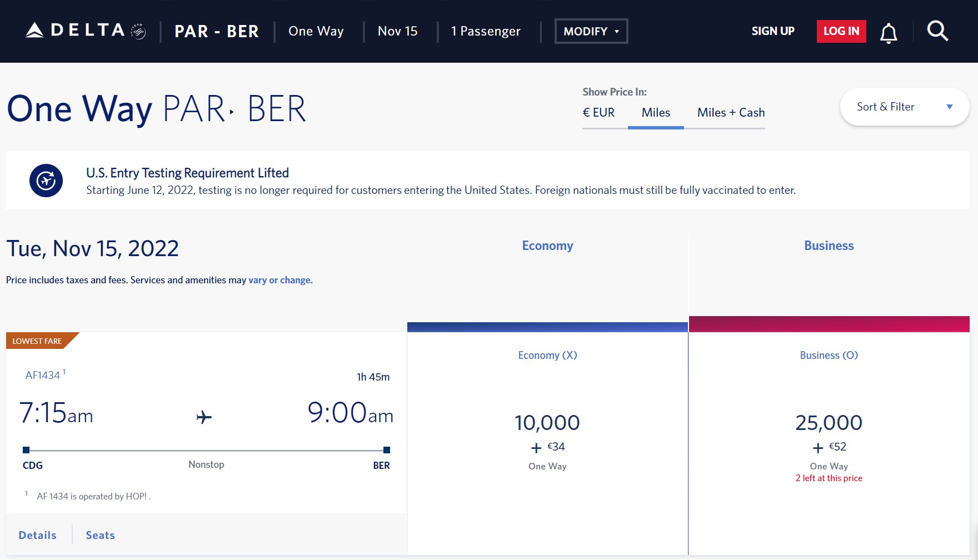Click the SIGN UP link
The image size is (978, 560).
coord(773,31)
